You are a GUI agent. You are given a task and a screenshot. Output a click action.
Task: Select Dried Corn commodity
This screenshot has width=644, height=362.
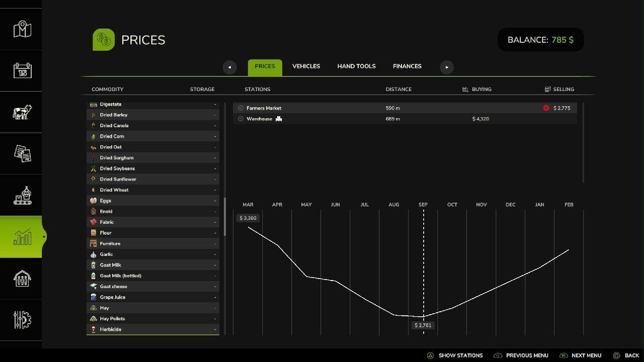[x=153, y=136]
